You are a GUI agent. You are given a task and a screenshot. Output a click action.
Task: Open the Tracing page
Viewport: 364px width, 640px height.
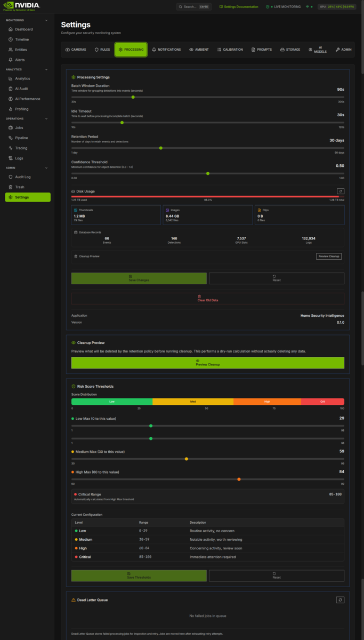point(21,148)
